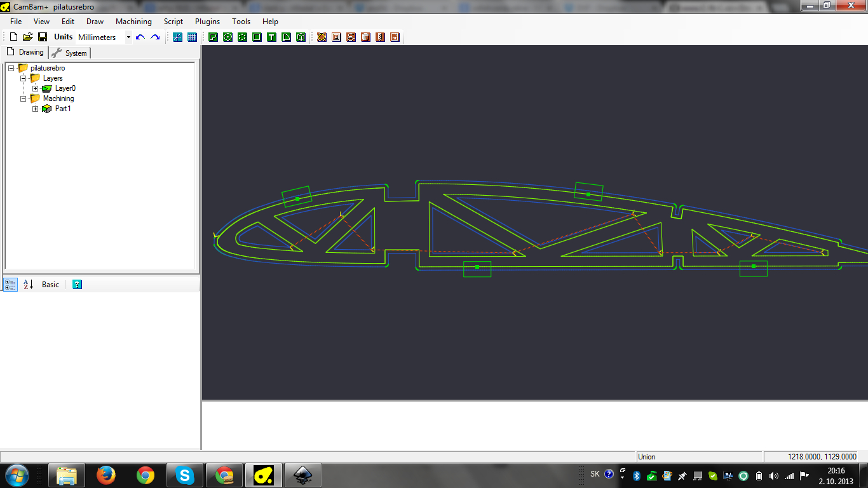
Task: Launch Firefox from the taskbar
Action: point(106,475)
